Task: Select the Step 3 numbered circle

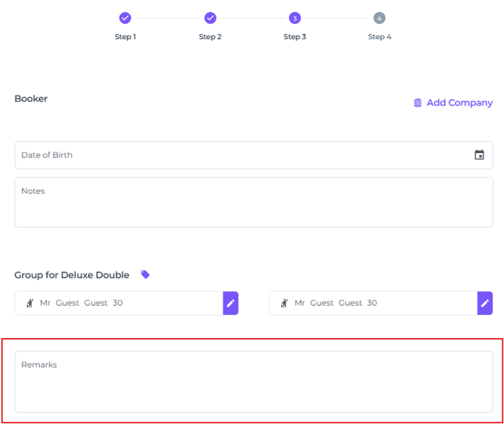Action: [x=295, y=18]
